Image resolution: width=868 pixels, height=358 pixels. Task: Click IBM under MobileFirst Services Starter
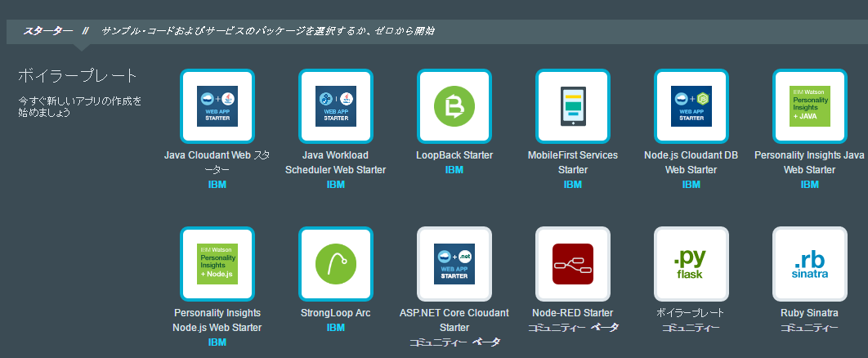coord(572,185)
